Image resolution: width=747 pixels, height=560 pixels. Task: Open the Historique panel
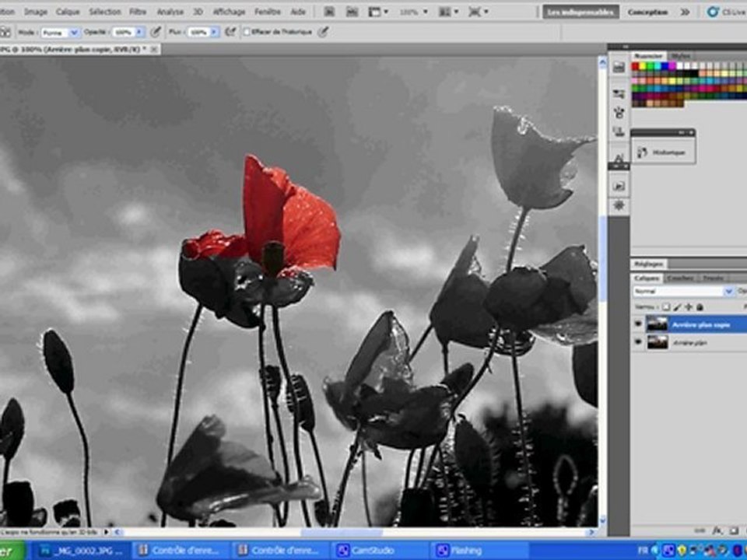[x=663, y=152]
